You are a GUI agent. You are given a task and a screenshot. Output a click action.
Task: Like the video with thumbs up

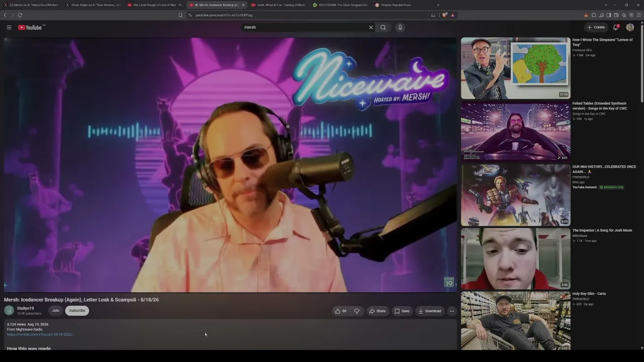341,311
